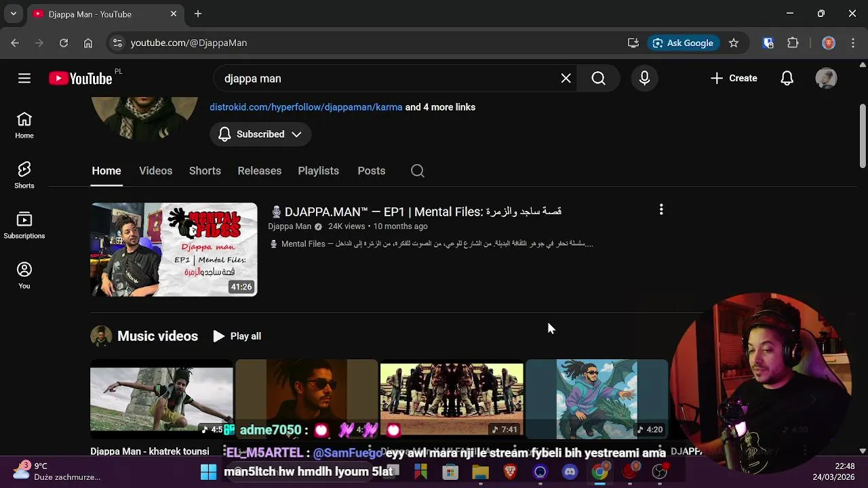
Task: Select the channel Home tab
Action: click(x=106, y=171)
